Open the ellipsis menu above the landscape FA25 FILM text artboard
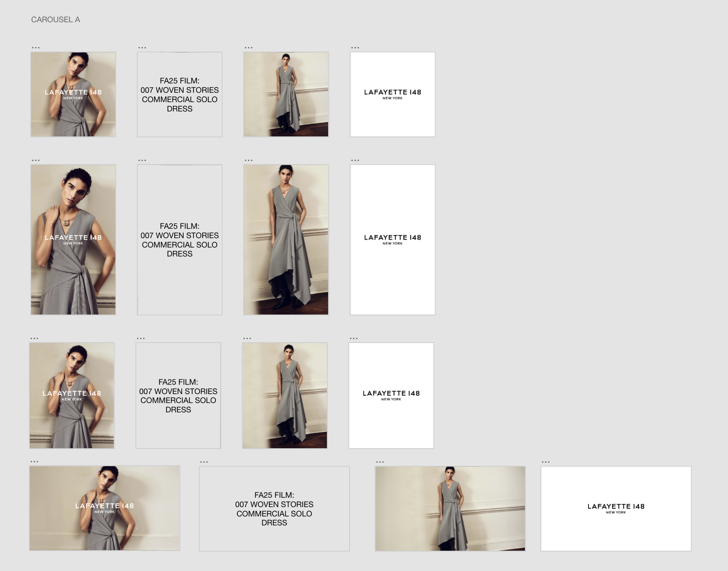Screen dimensions: 728x571 coord(204,462)
